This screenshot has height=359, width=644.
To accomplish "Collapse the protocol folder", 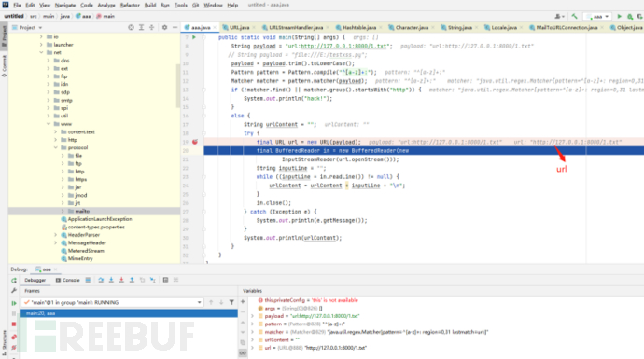I will [55, 147].
